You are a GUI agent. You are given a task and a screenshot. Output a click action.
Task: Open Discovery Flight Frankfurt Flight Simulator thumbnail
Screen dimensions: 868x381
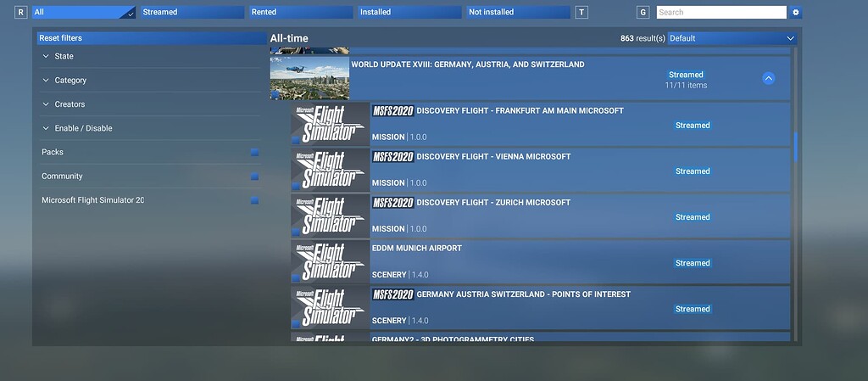(x=330, y=124)
